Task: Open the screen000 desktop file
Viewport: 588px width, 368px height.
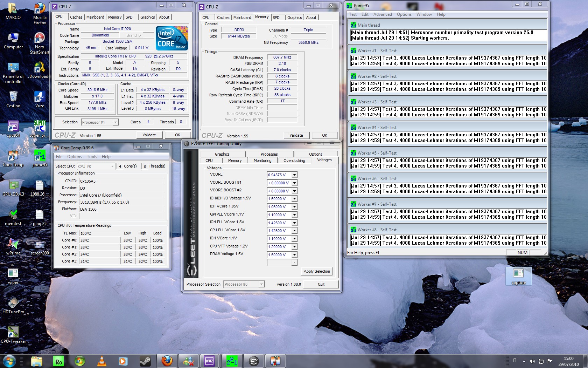Action: (40, 247)
